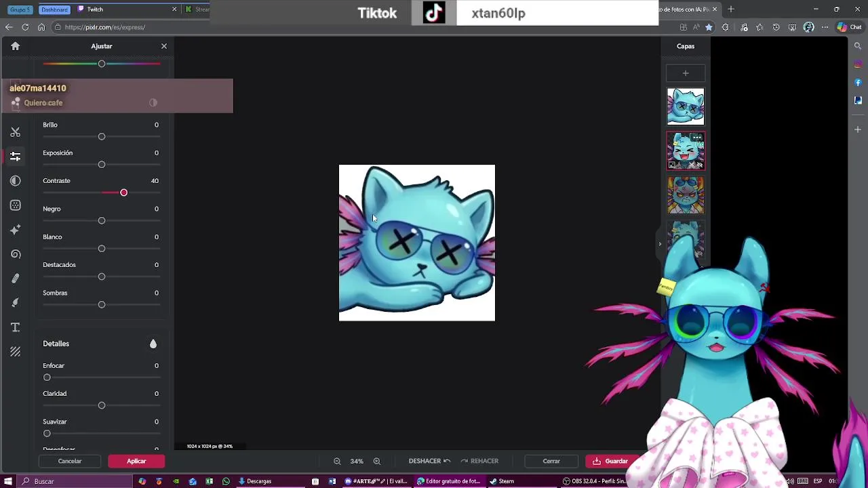Viewport: 868px width, 488px height.
Task: Adjust the hue rainbow slider handle
Action: click(102, 64)
